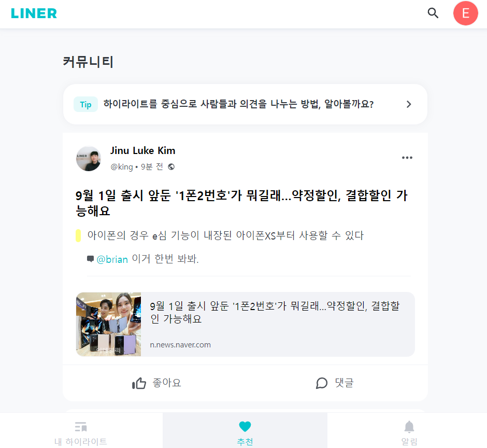Open the post headline about 1폰2번호

[x=241, y=203]
